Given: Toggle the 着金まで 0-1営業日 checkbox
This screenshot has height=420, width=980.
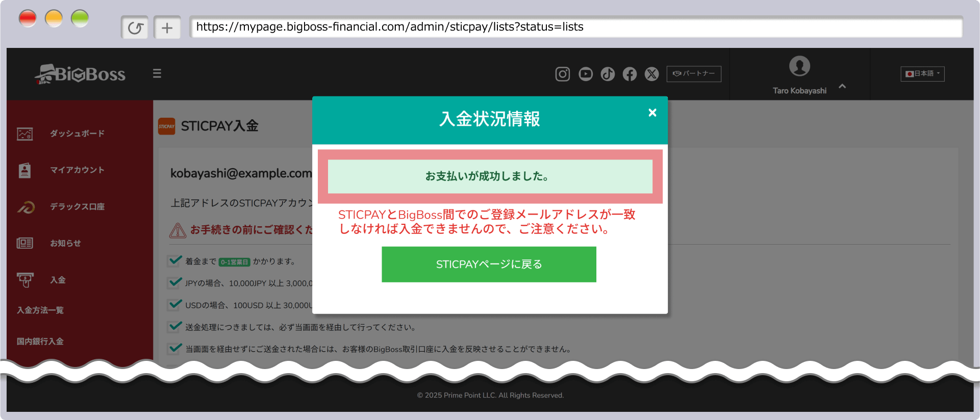Looking at the screenshot, I should (175, 261).
